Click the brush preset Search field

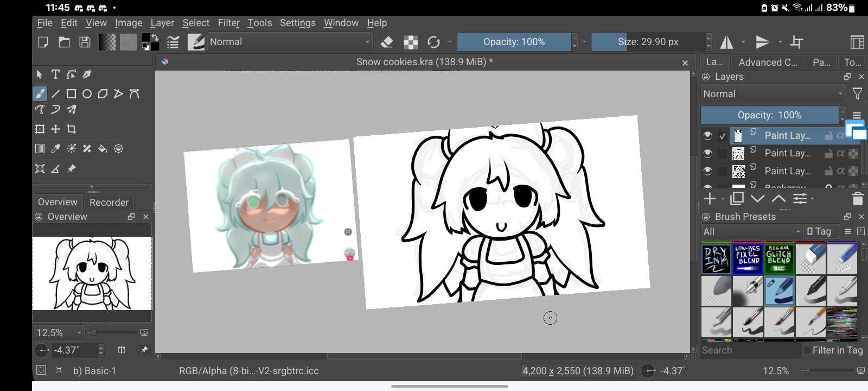[x=750, y=351]
